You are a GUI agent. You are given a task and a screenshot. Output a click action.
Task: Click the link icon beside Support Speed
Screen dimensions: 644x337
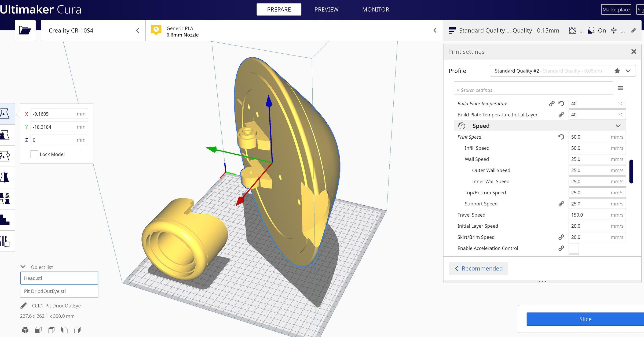[561, 204]
